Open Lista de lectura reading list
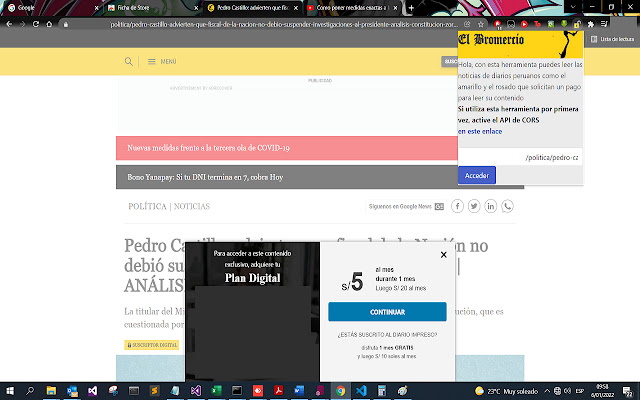640x400 pixels. click(612, 39)
